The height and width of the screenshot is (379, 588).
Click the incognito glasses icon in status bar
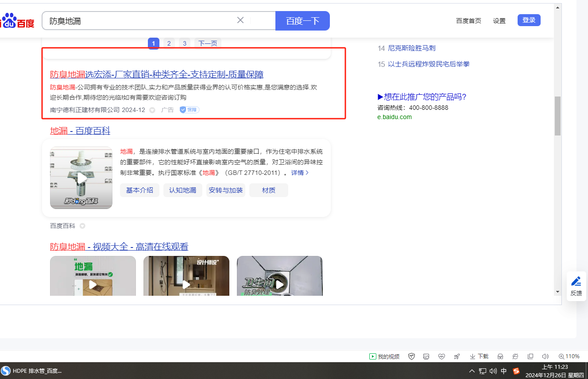pyautogui.click(x=500, y=356)
